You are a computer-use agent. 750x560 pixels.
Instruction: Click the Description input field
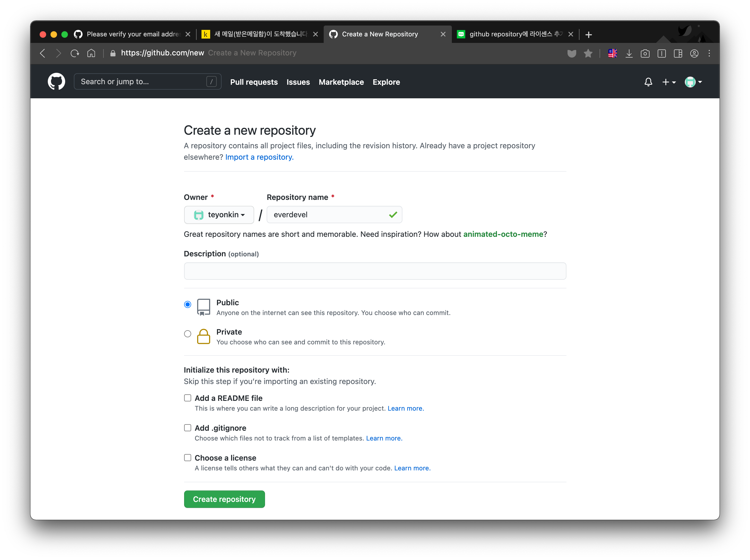pos(375,271)
